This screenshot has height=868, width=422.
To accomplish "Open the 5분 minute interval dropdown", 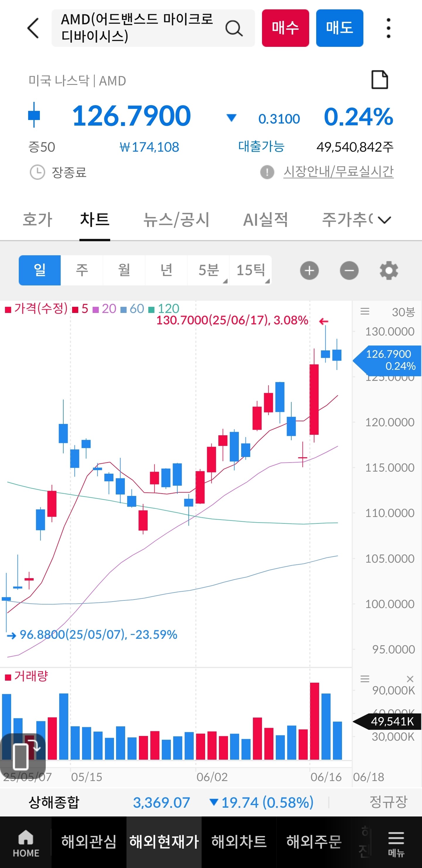I will coord(208,270).
